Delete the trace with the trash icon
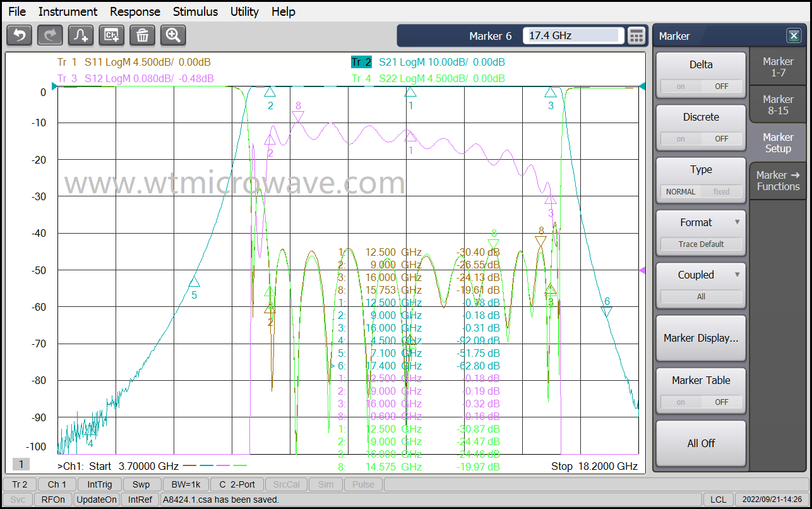 (142, 35)
